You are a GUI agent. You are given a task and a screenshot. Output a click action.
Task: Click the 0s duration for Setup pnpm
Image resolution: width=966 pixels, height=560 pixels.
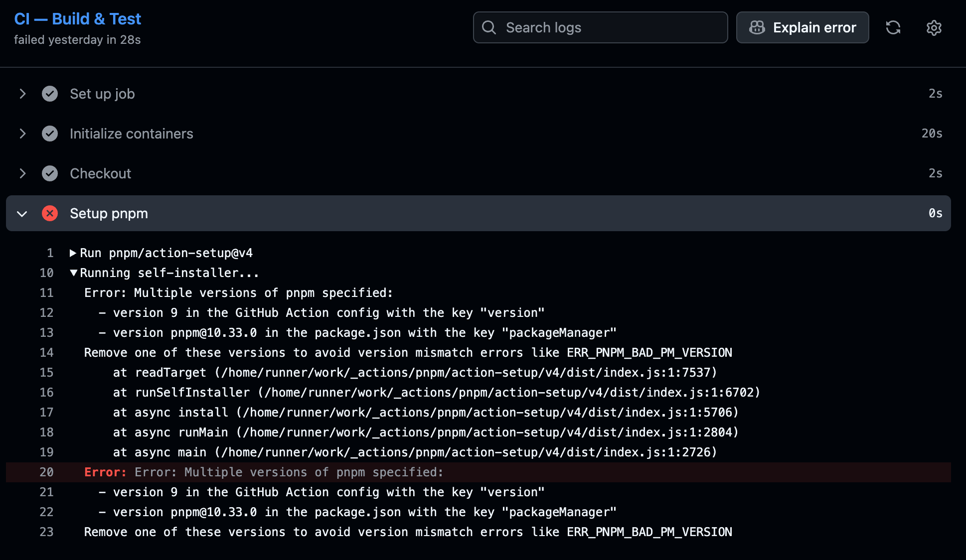(x=935, y=213)
